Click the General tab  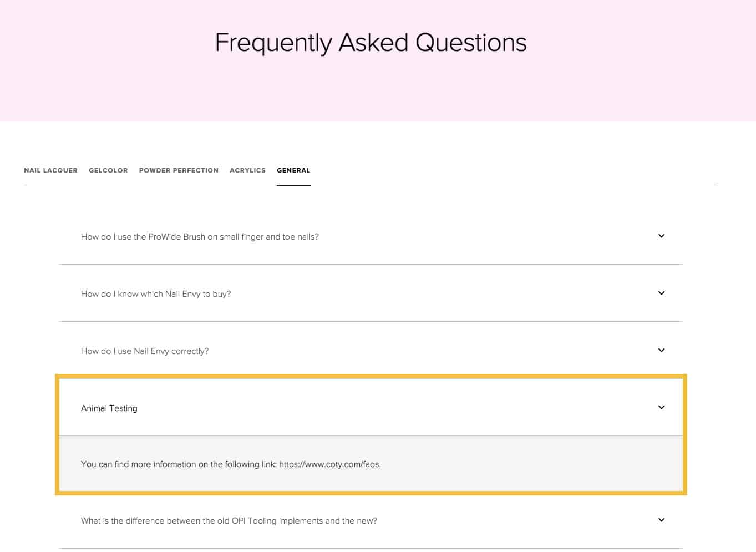[293, 170]
